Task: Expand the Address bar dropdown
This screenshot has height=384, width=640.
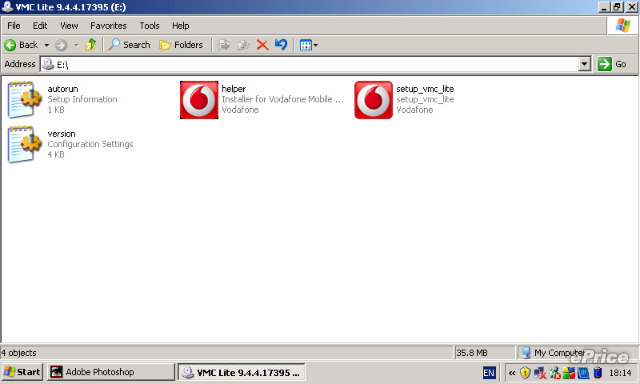Action: point(585,64)
